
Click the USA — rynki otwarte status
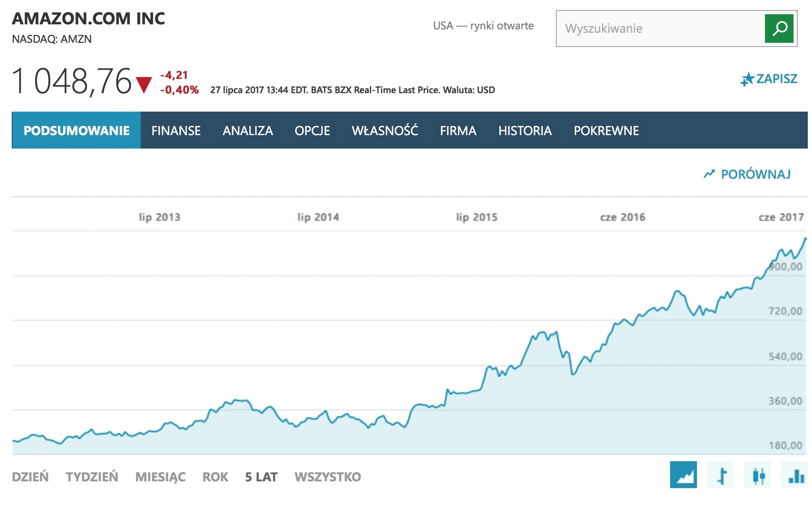pyautogui.click(x=483, y=26)
